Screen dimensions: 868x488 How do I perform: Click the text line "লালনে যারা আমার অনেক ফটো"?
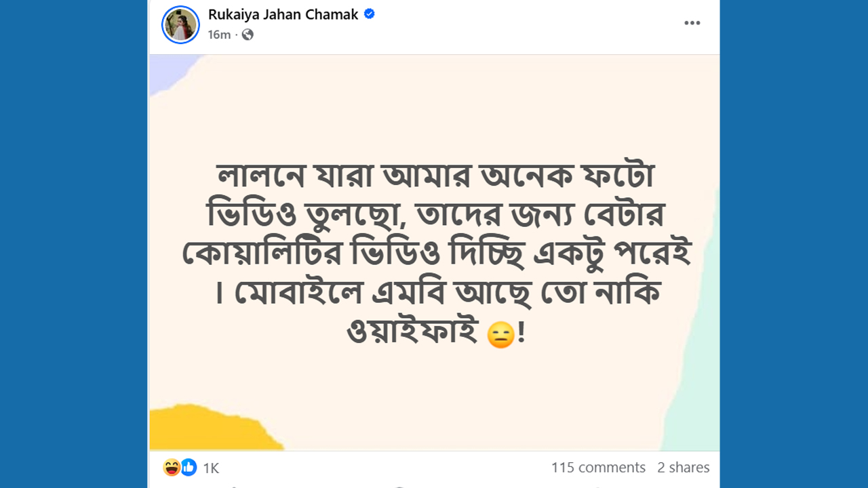(x=434, y=179)
